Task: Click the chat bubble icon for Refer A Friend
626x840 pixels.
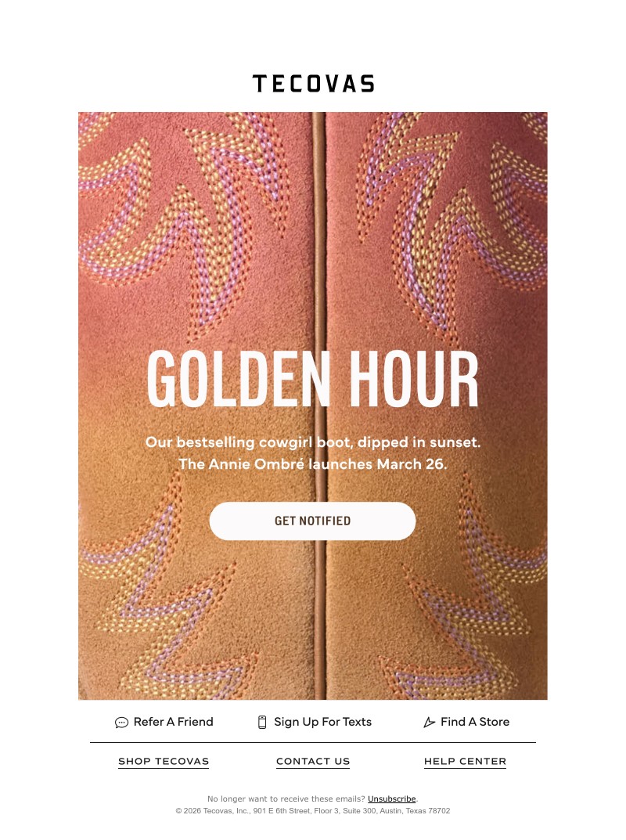Action: pos(121,722)
